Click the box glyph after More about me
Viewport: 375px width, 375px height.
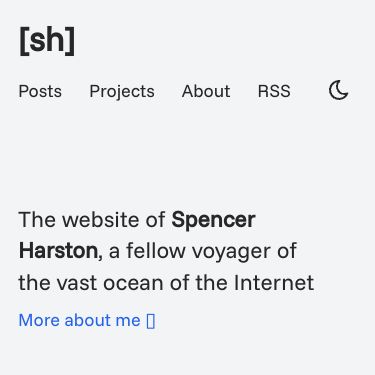pyautogui.click(x=151, y=321)
